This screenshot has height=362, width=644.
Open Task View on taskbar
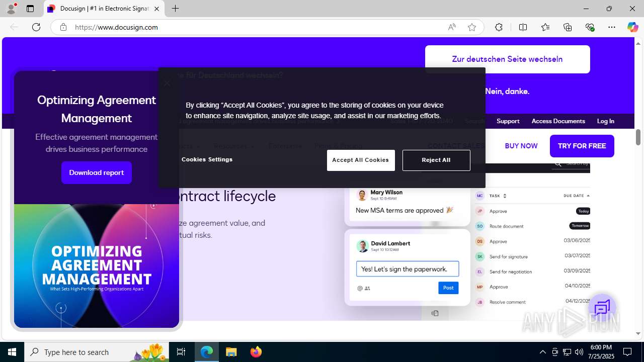tap(181, 352)
